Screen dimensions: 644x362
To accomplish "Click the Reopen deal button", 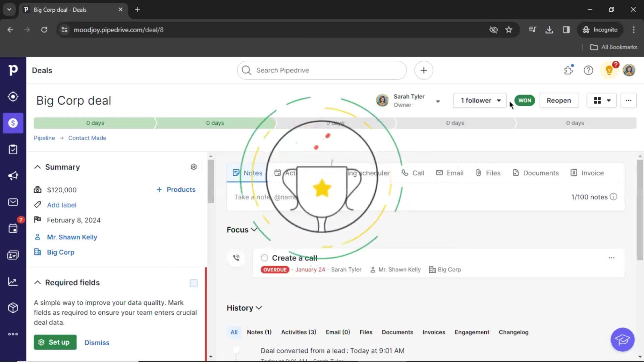I will (x=558, y=100).
